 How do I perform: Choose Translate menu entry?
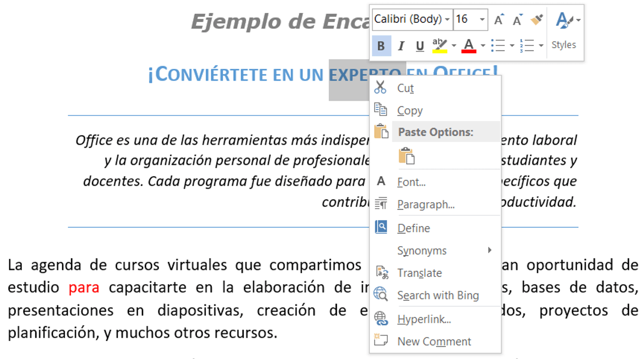pos(435,273)
